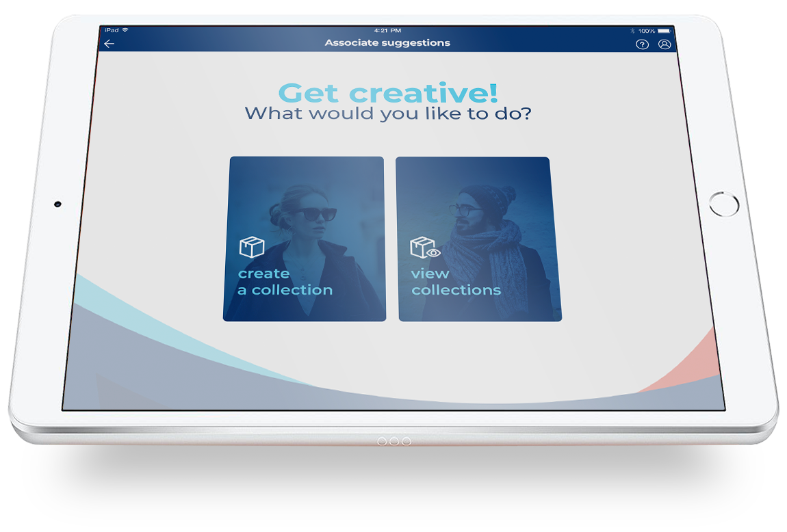Select the "view collections" text label

click(x=456, y=282)
